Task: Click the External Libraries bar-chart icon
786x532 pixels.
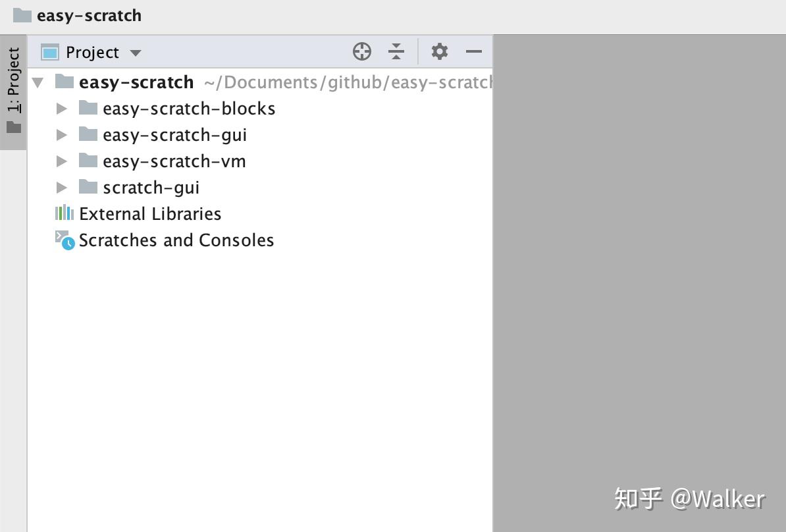Action: [x=64, y=213]
